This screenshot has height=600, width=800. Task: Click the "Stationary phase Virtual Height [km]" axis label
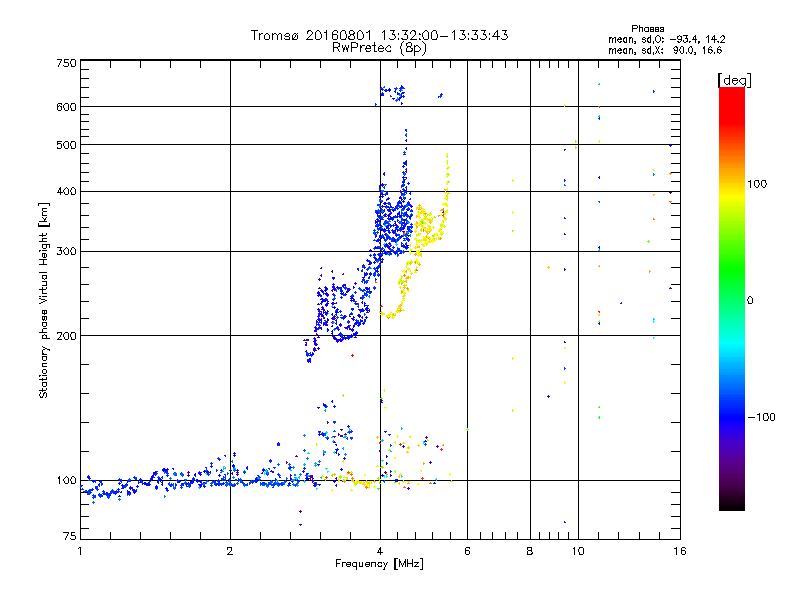coord(44,301)
